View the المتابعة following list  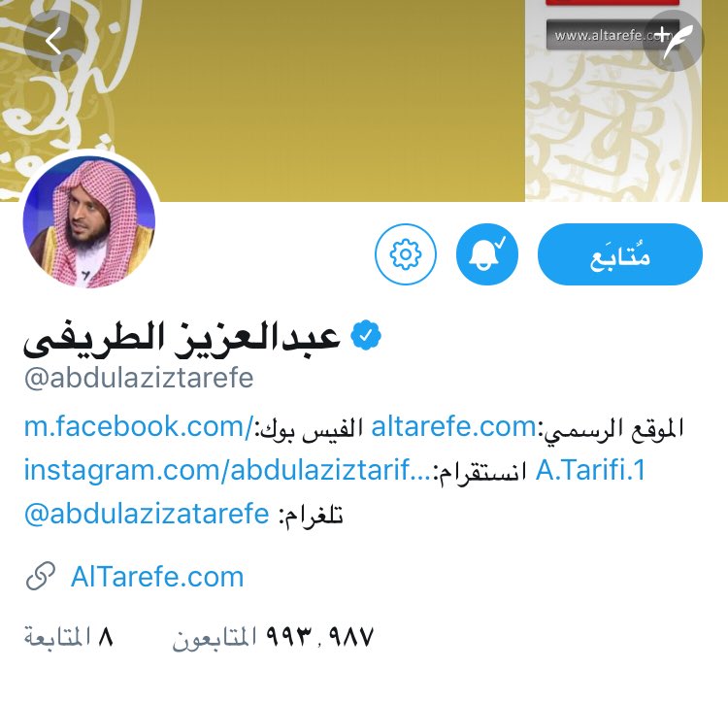69,637
